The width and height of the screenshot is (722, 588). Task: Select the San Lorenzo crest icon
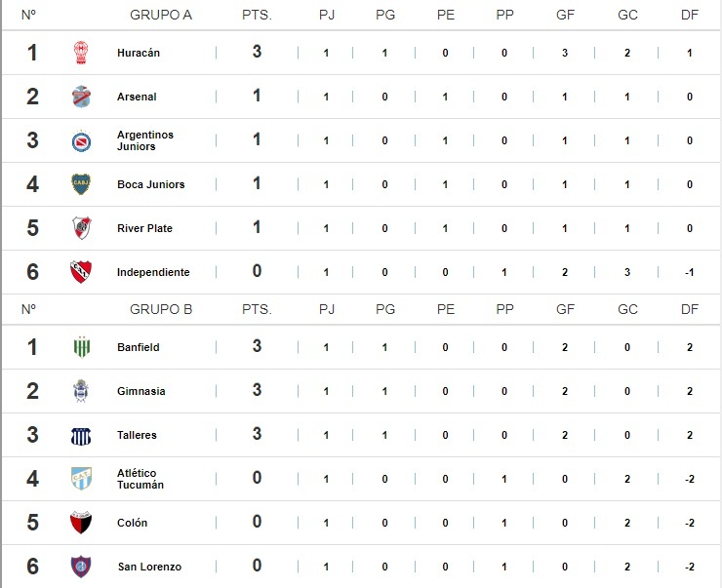pyautogui.click(x=81, y=567)
